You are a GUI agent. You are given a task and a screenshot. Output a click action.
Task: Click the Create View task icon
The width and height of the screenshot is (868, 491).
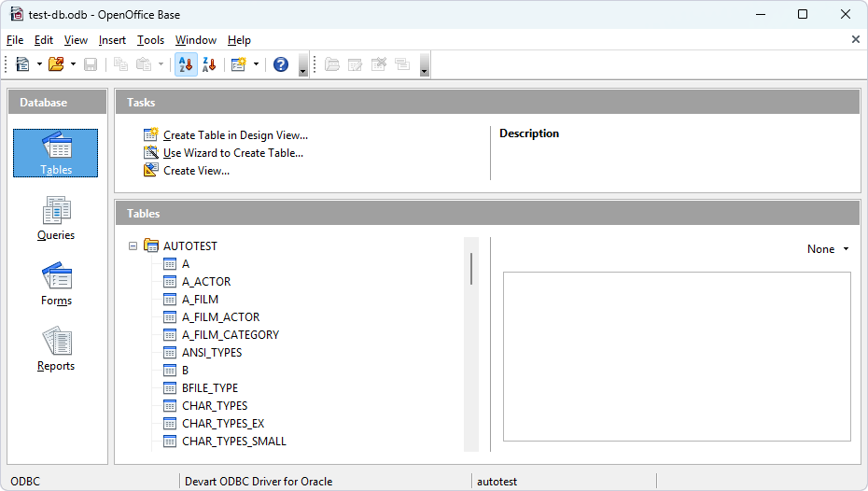tap(151, 170)
